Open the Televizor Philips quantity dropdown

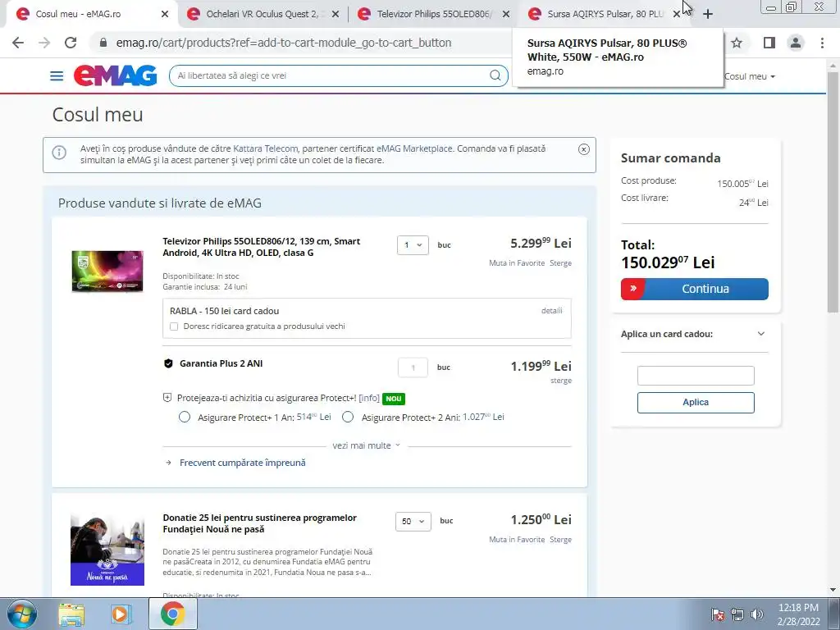(413, 244)
